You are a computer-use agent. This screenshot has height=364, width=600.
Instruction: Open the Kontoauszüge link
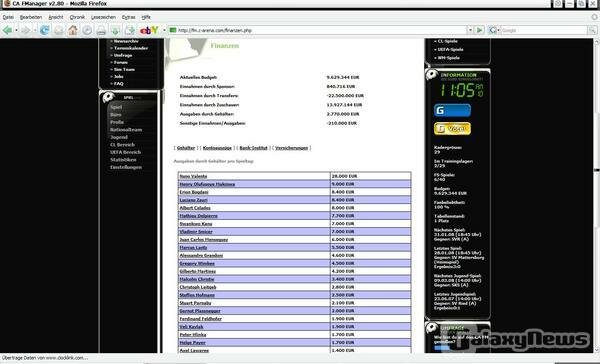[x=217, y=148]
